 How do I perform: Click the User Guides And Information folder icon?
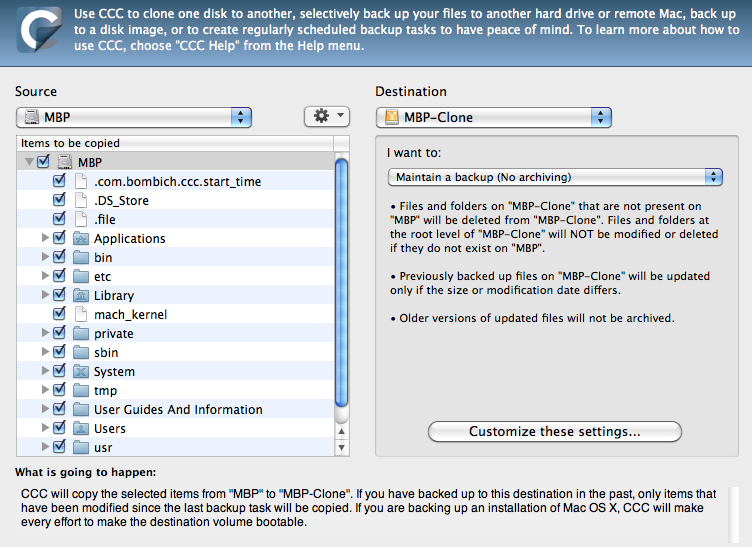pos(81,409)
